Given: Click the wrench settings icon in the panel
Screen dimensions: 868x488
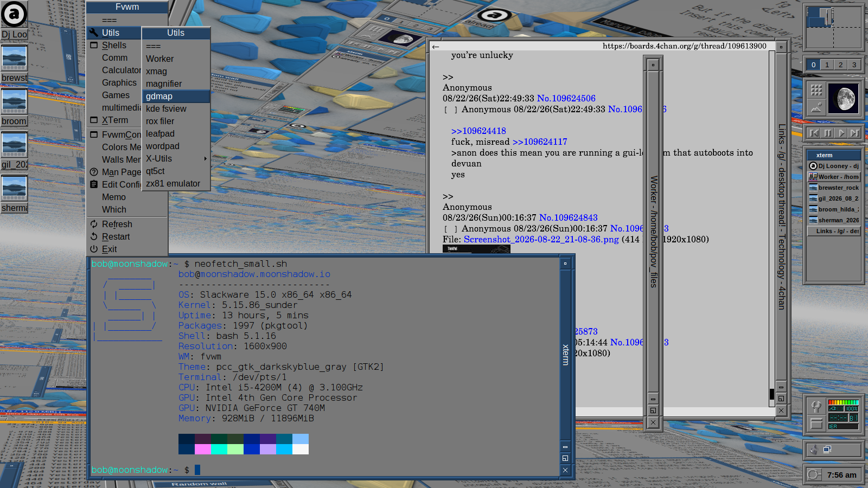Looking at the screenshot, I should tap(816, 406).
